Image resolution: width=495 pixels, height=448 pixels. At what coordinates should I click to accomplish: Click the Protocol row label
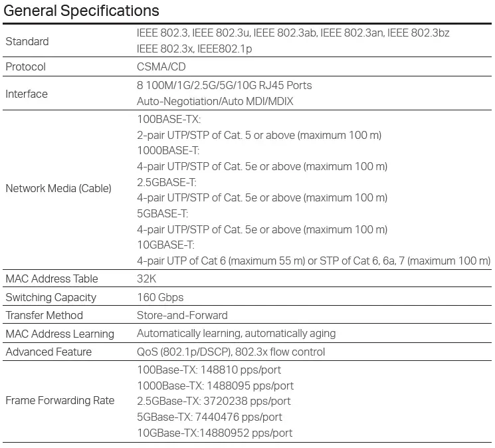click(x=26, y=67)
